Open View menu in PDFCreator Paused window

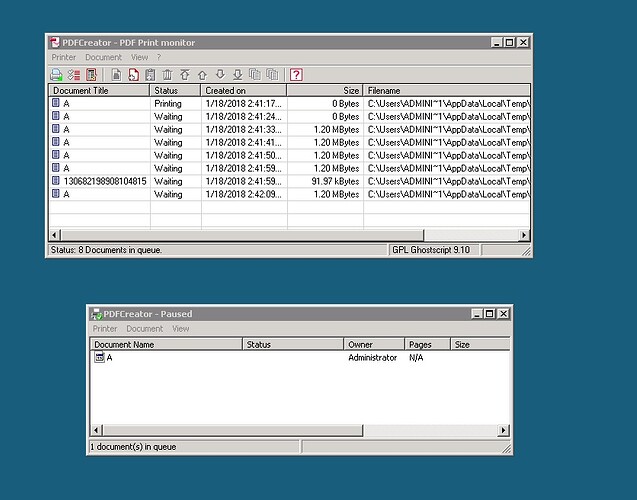(181, 329)
